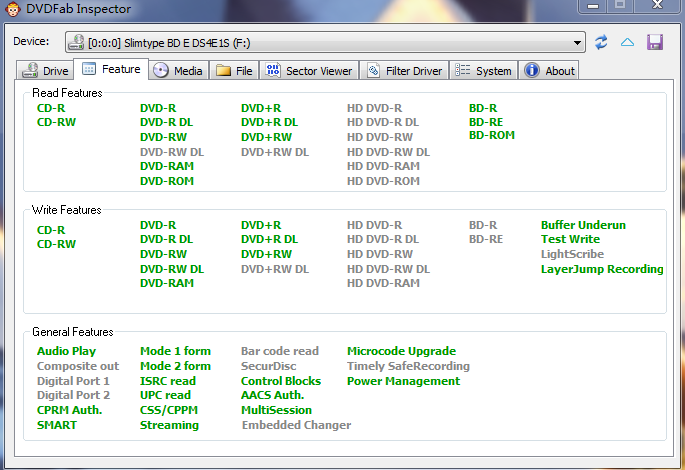Image resolution: width=685 pixels, height=470 pixels.
Task: Select the Feature tab
Action: (x=111, y=69)
